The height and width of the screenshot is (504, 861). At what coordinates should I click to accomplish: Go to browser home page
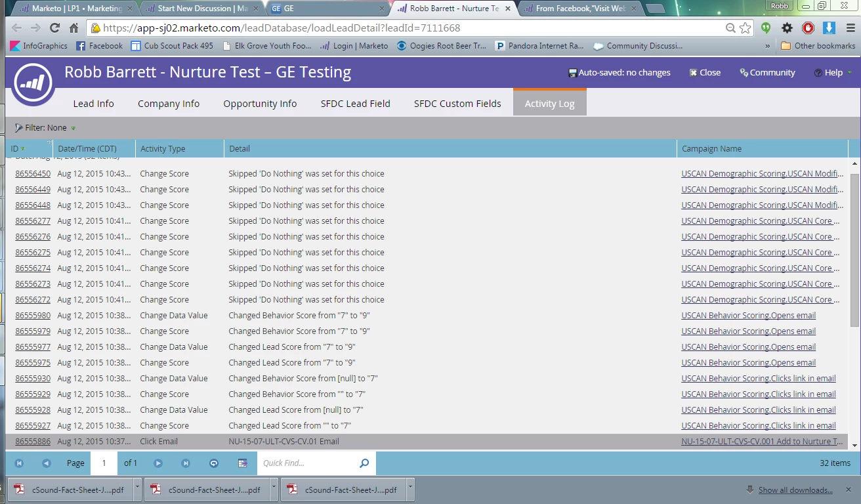point(74,28)
